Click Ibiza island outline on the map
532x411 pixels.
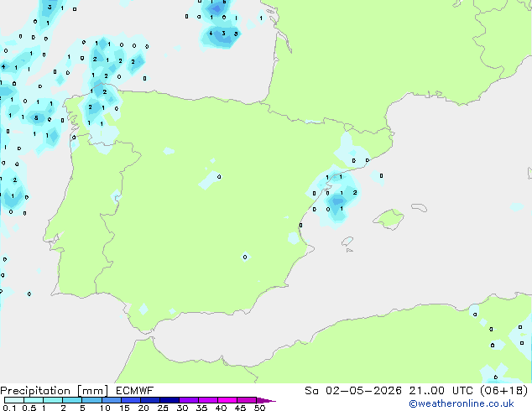(347, 242)
